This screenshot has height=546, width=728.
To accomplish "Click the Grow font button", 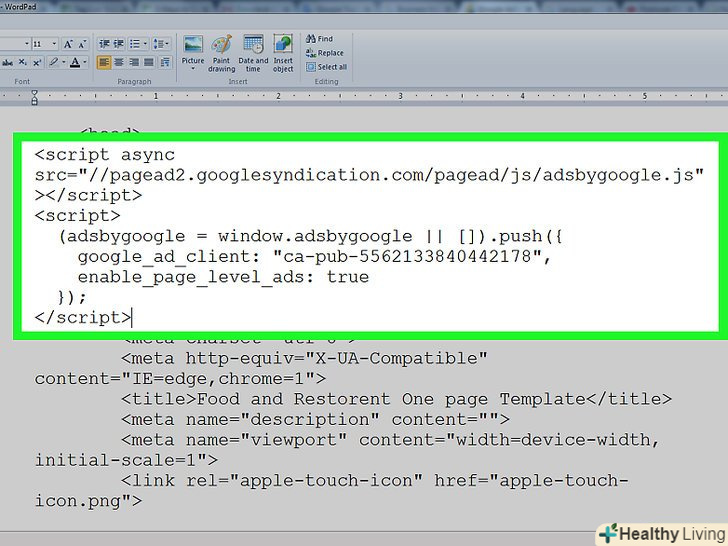I will click(68, 44).
